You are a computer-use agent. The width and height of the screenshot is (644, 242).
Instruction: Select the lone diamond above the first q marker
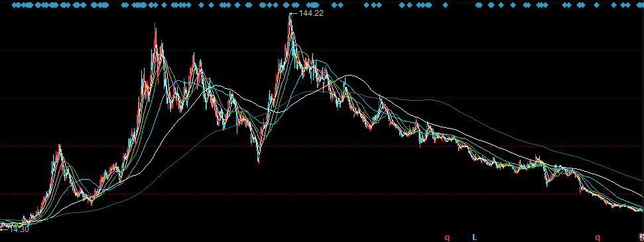point(445,5)
